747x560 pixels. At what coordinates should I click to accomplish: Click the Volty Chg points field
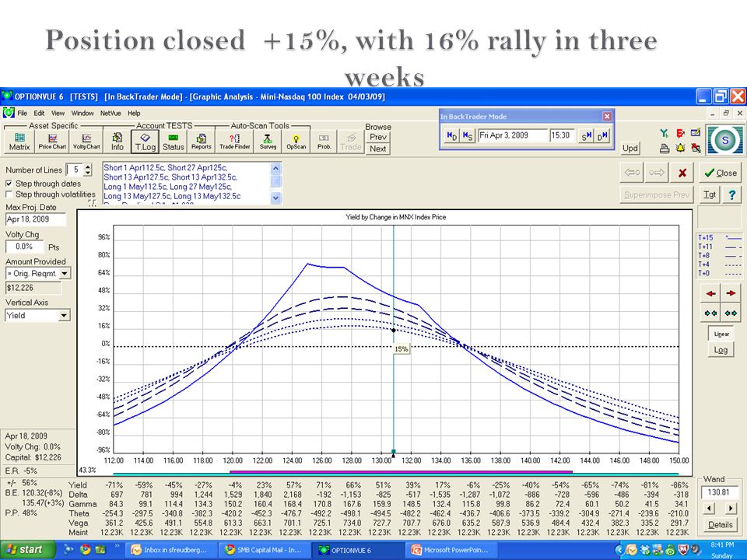coord(24,247)
